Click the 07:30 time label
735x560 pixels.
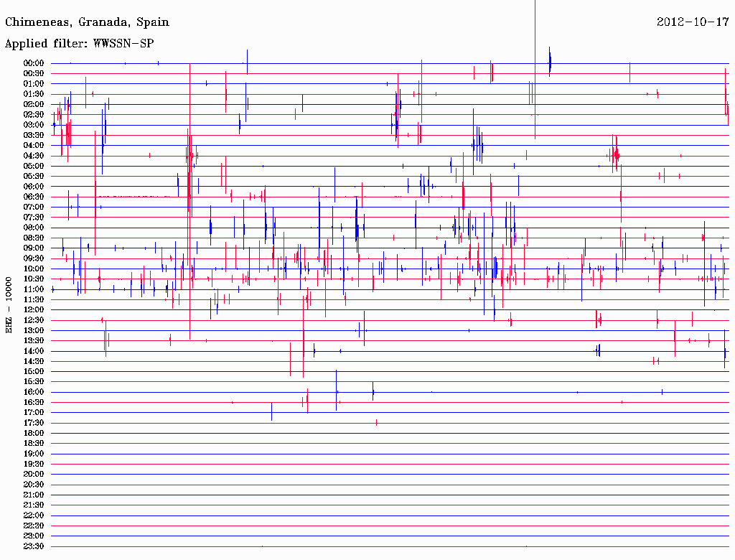pyautogui.click(x=34, y=217)
